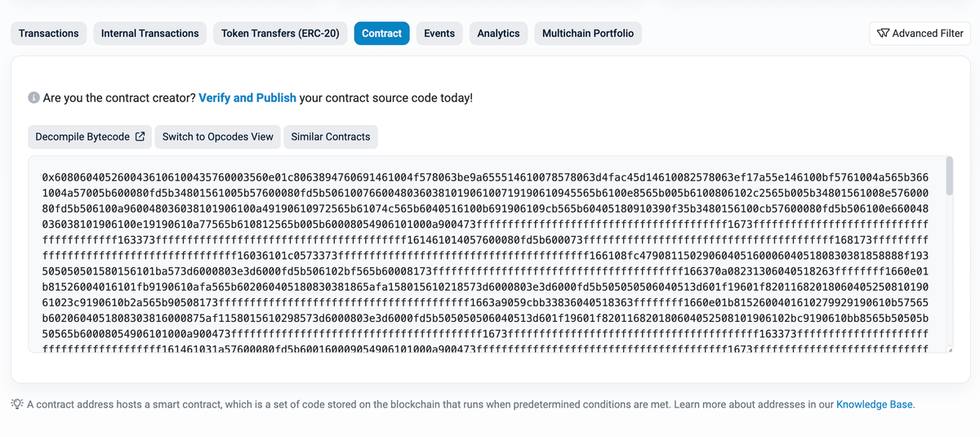Show Token Transfers (ERC-20) tab

point(280,33)
